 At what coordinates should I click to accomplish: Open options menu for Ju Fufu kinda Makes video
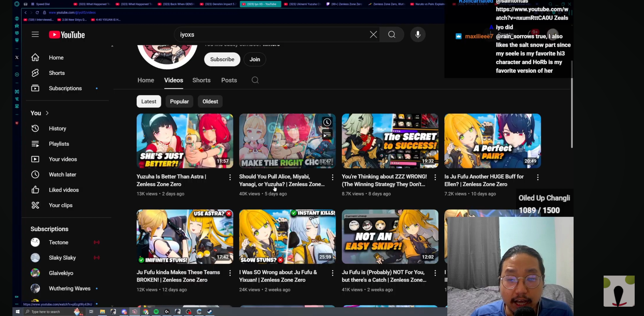(x=230, y=273)
